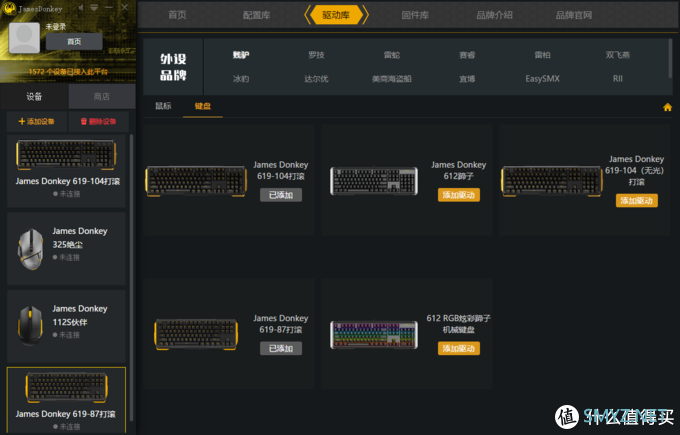Click the James Donkey 612蹄子 product name

458,170
